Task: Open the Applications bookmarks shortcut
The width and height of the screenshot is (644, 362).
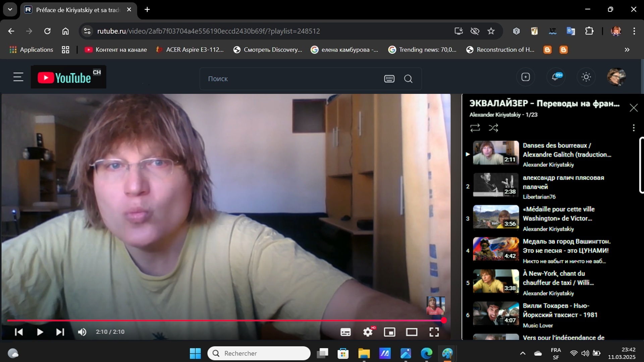Action: pyautogui.click(x=32, y=50)
